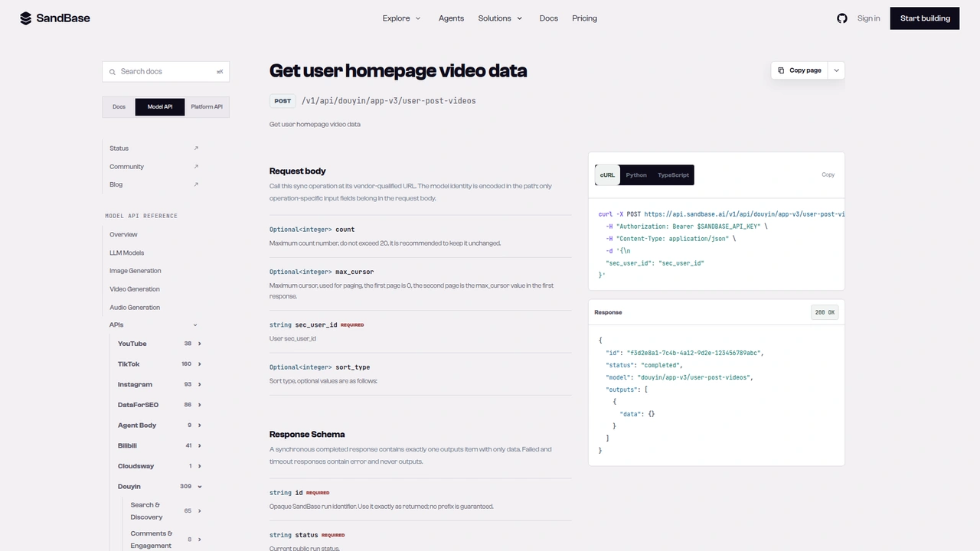The image size is (980, 551).
Task: Expand the YouTube API group
Action: [200, 344]
